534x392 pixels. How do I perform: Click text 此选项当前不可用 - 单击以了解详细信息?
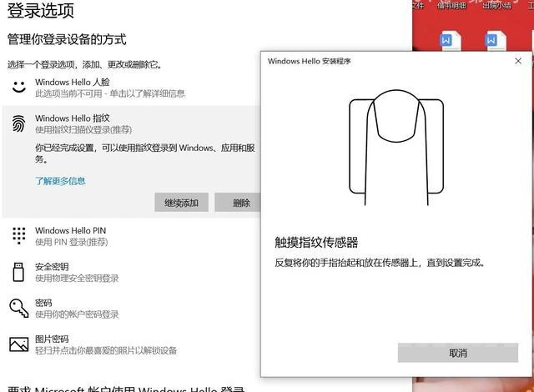tap(110, 93)
